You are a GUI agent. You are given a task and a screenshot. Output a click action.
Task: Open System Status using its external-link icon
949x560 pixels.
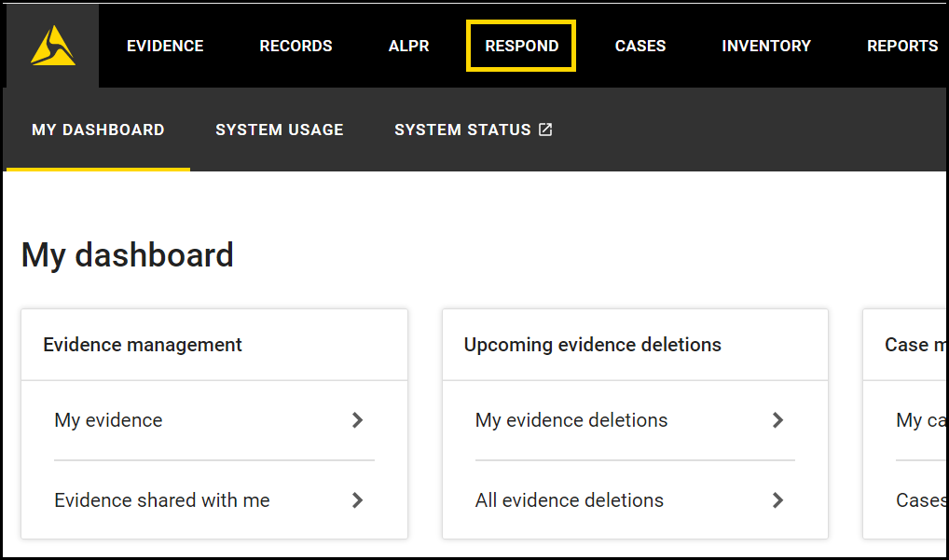544,130
